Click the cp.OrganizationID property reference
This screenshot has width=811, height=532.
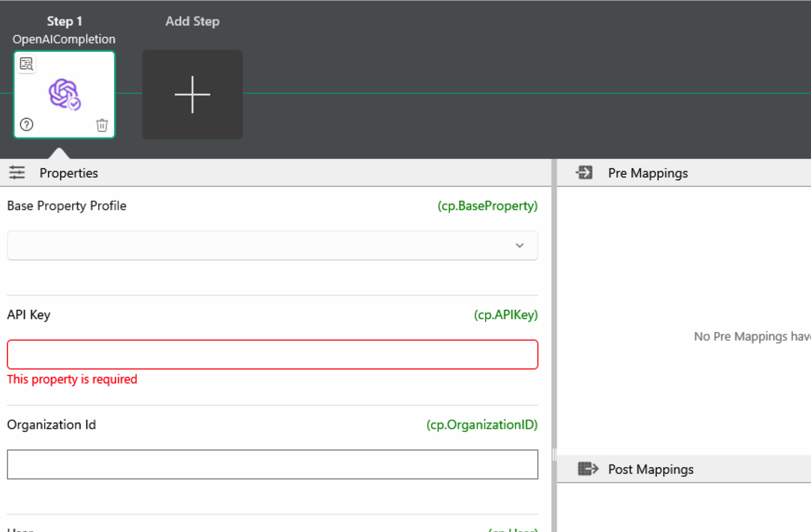tap(481, 425)
